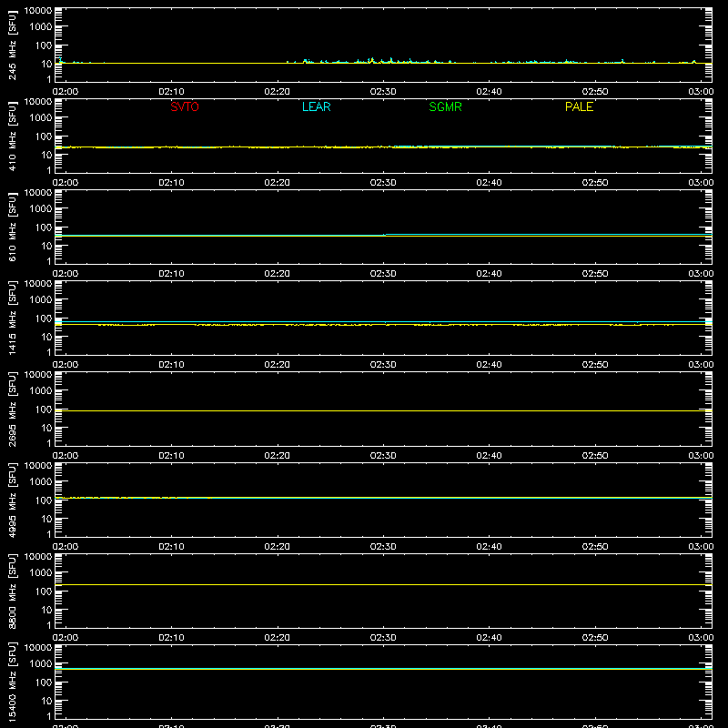Click the 02:50 tick below the 4995 MHz plot
728x728 pixels.
(x=595, y=547)
